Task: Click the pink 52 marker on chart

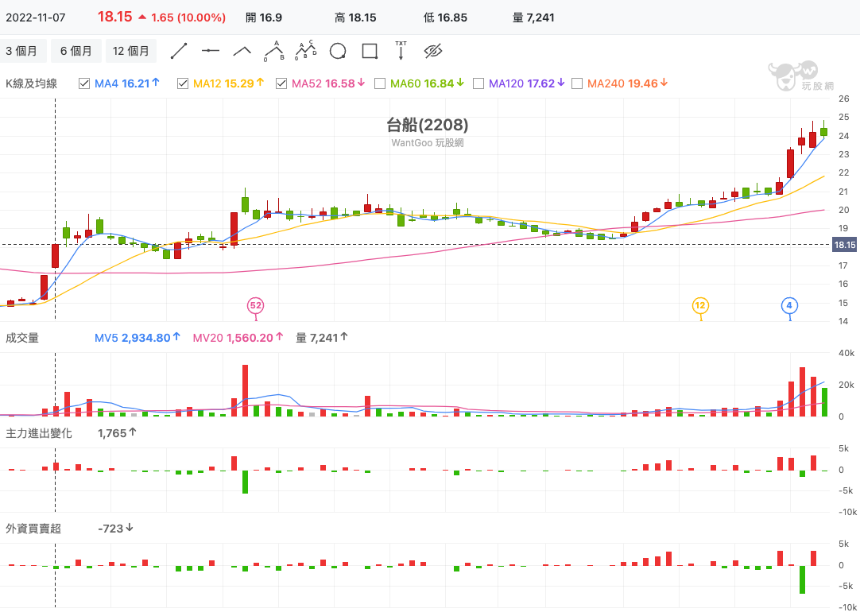Action: (x=256, y=305)
